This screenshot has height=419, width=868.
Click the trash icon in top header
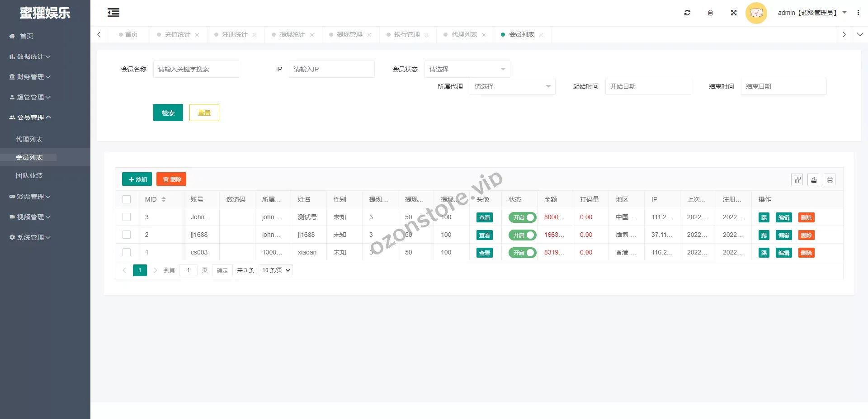(x=710, y=13)
